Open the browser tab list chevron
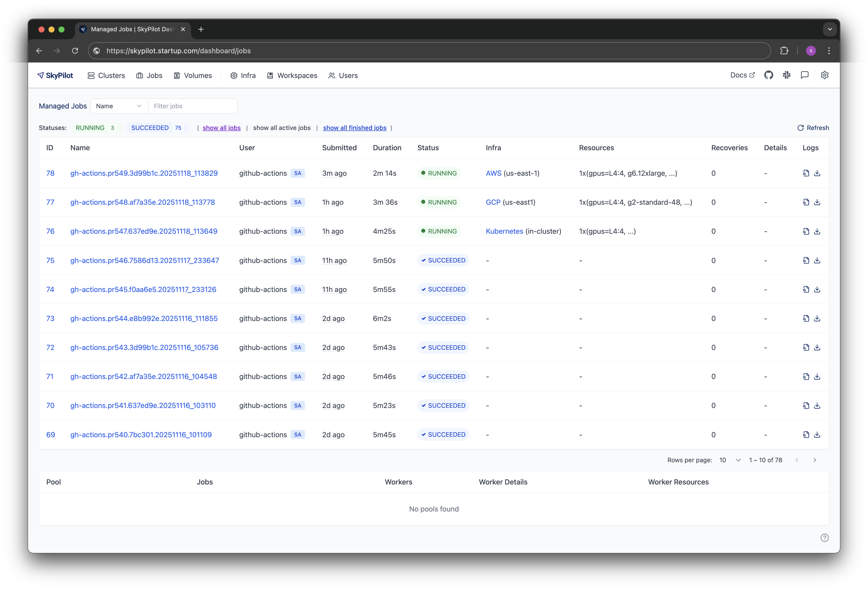Viewport: 868px width, 590px height. (829, 29)
